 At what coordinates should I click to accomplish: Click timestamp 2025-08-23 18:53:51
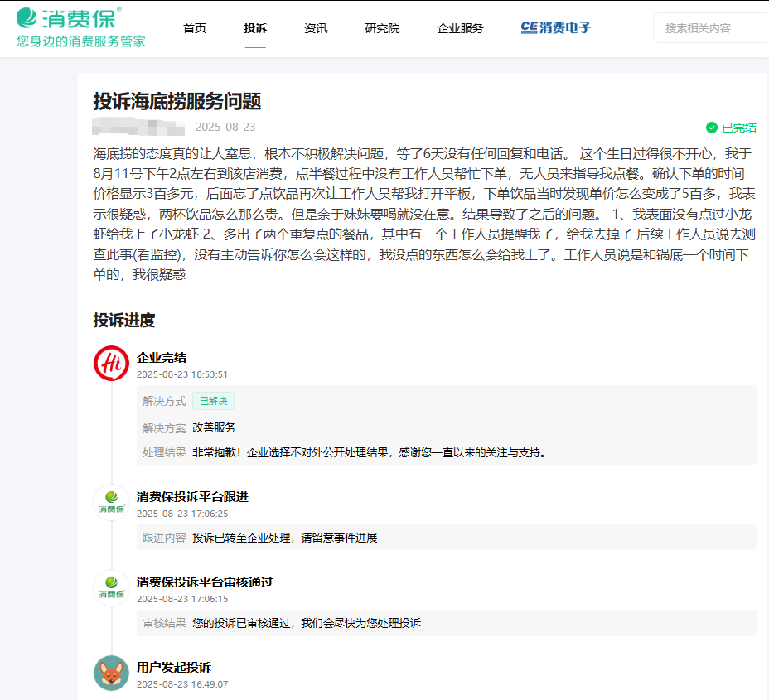coord(182,374)
